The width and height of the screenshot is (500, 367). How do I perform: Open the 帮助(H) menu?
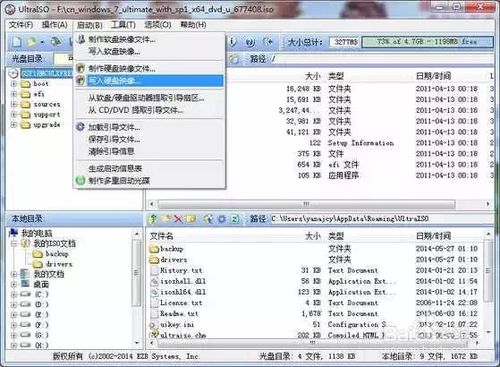click(193, 25)
